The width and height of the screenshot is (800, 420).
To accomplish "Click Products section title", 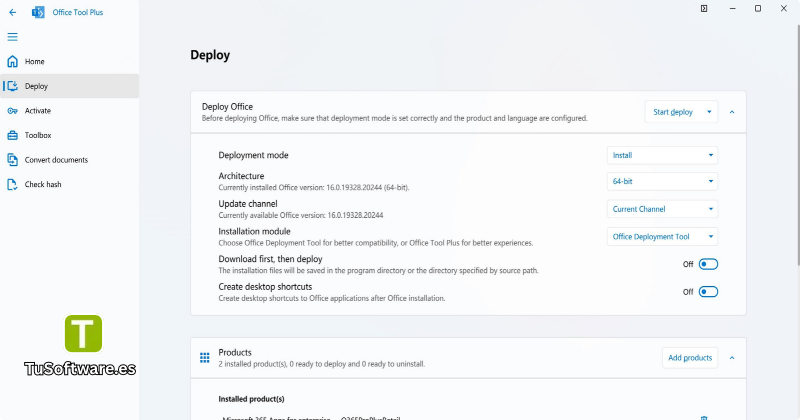I will (x=235, y=353).
